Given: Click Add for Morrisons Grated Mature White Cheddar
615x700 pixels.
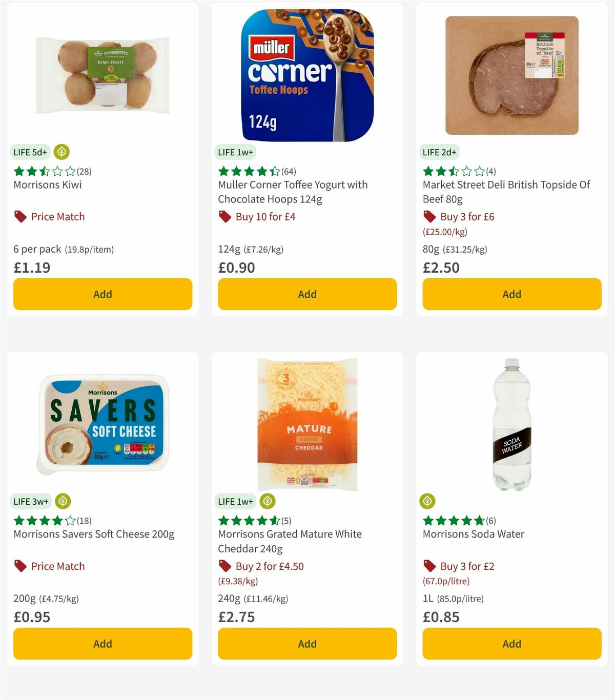Looking at the screenshot, I should coord(306,644).
